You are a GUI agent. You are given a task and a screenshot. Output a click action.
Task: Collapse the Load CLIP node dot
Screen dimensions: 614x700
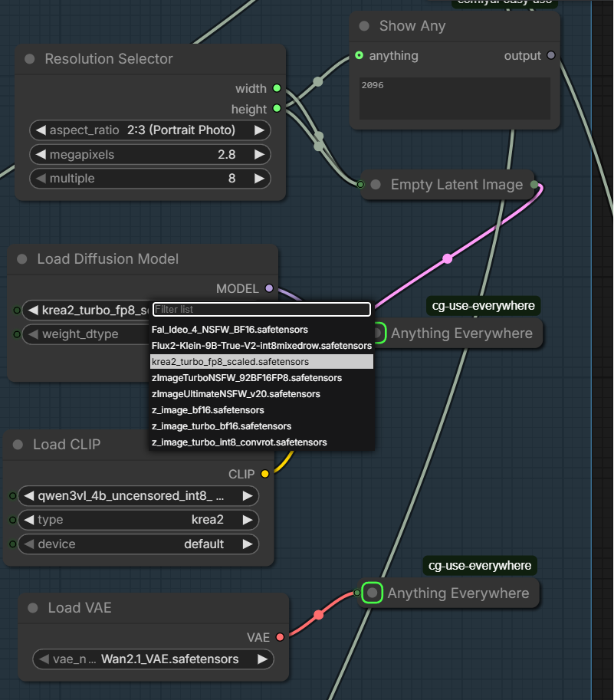click(x=18, y=444)
